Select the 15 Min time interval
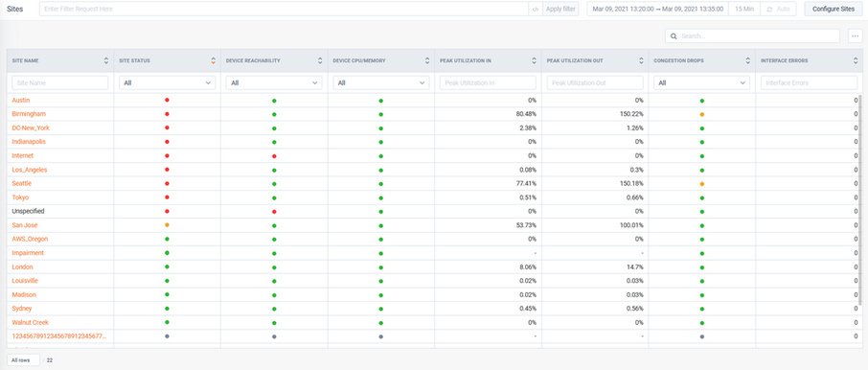 click(744, 9)
